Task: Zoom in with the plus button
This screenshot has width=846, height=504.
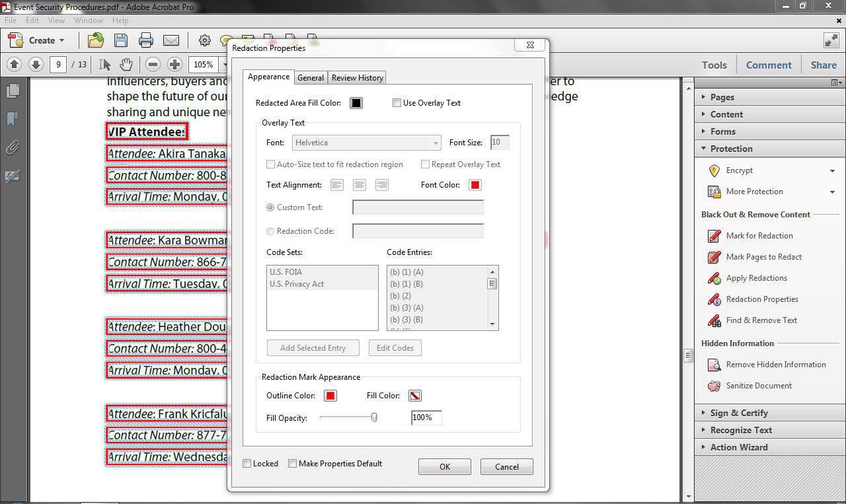Action: (174, 64)
